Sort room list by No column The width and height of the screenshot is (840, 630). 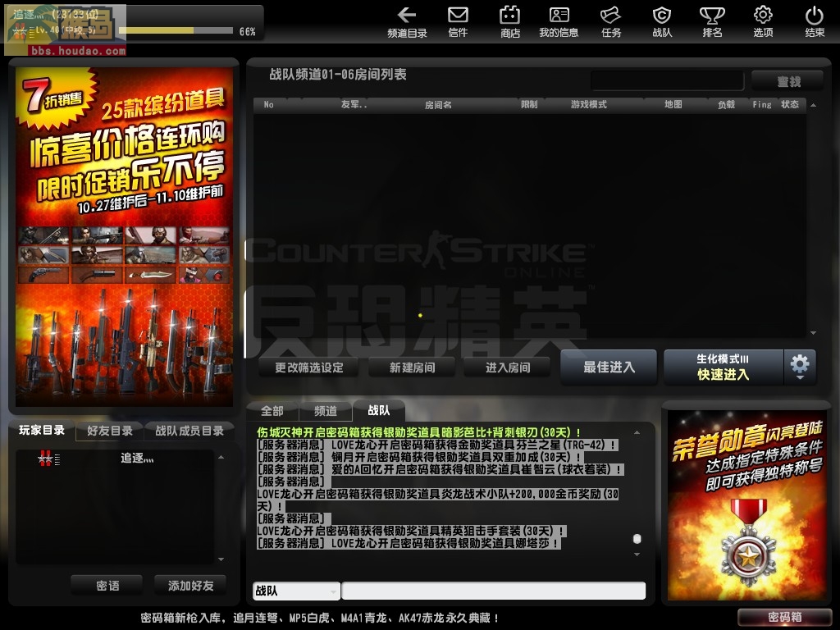269,105
